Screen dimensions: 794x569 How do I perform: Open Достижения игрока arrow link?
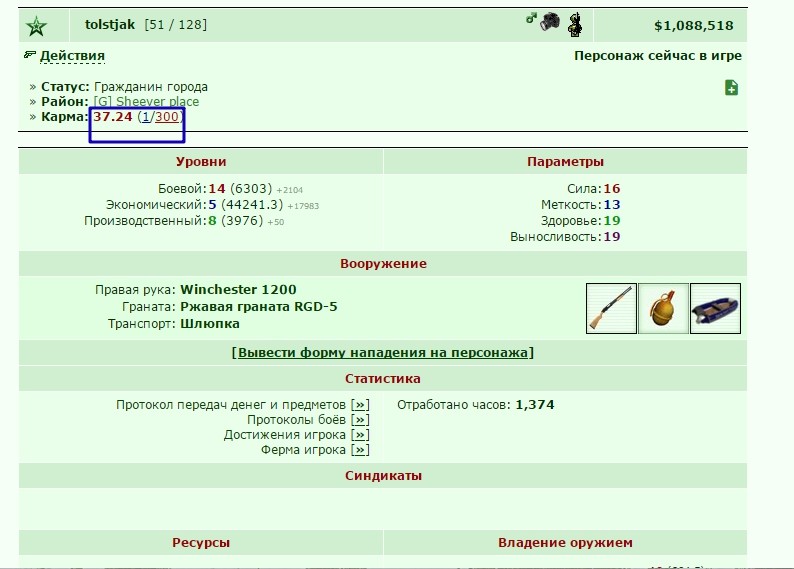pos(360,435)
